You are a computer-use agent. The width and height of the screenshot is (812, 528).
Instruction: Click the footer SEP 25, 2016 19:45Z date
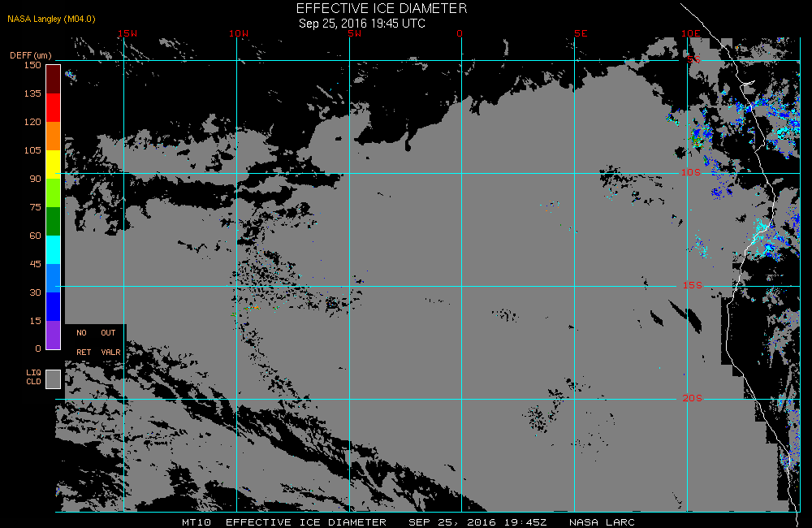(477, 522)
